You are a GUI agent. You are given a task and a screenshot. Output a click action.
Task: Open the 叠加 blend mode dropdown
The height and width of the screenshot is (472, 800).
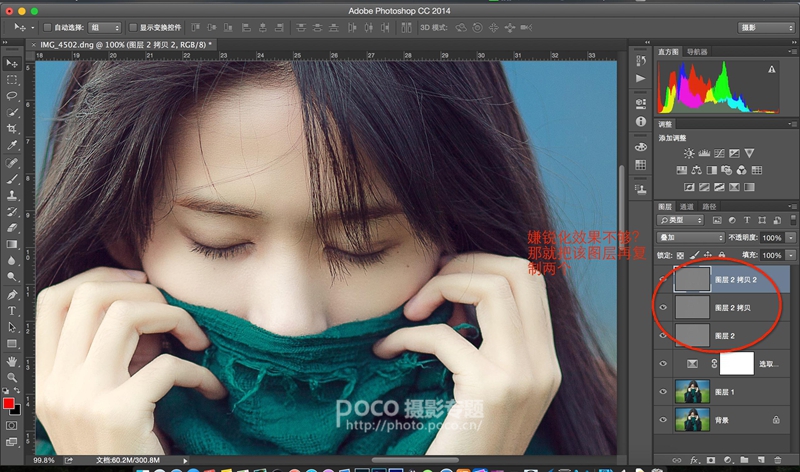[x=690, y=237]
